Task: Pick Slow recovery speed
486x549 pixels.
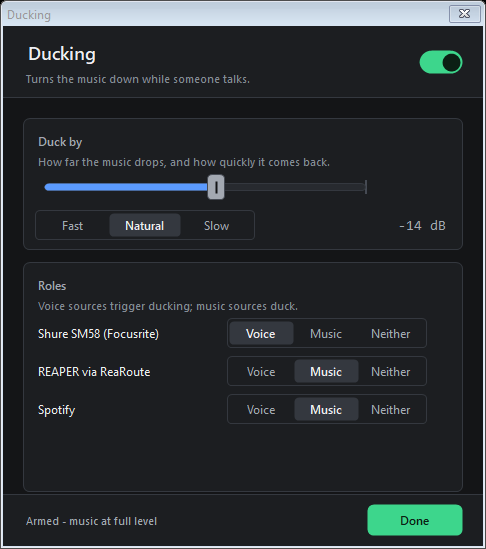Action: (x=216, y=225)
